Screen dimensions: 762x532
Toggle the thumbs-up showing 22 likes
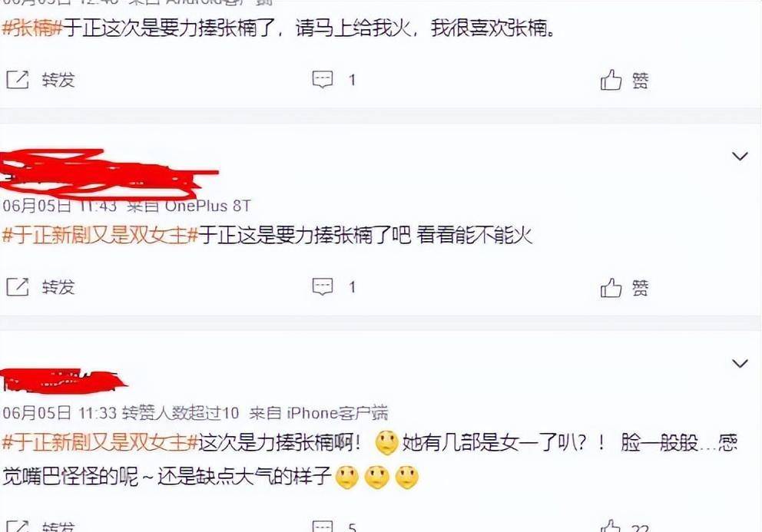(x=611, y=526)
